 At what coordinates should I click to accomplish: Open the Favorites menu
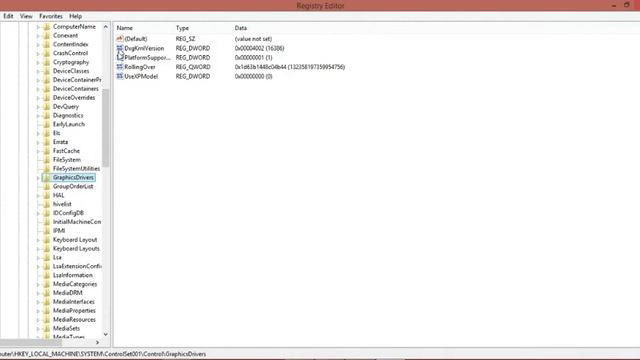(x=51, y=16)
